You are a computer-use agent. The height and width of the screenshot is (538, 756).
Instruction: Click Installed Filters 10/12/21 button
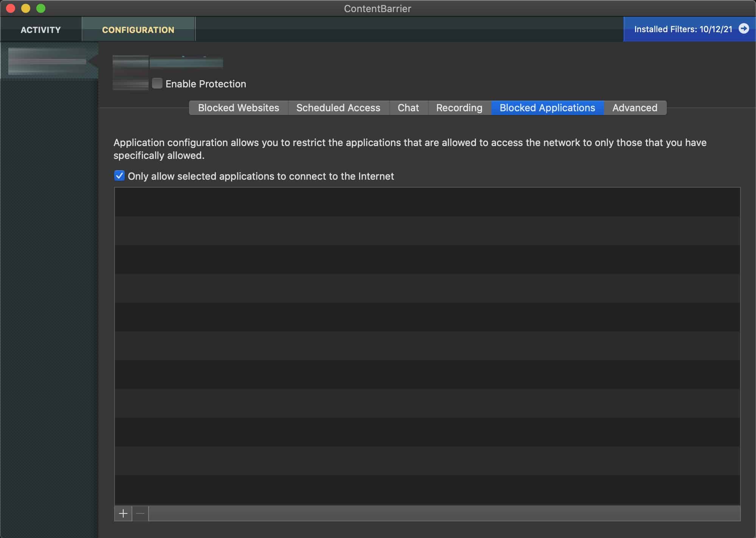coord(689,29)
